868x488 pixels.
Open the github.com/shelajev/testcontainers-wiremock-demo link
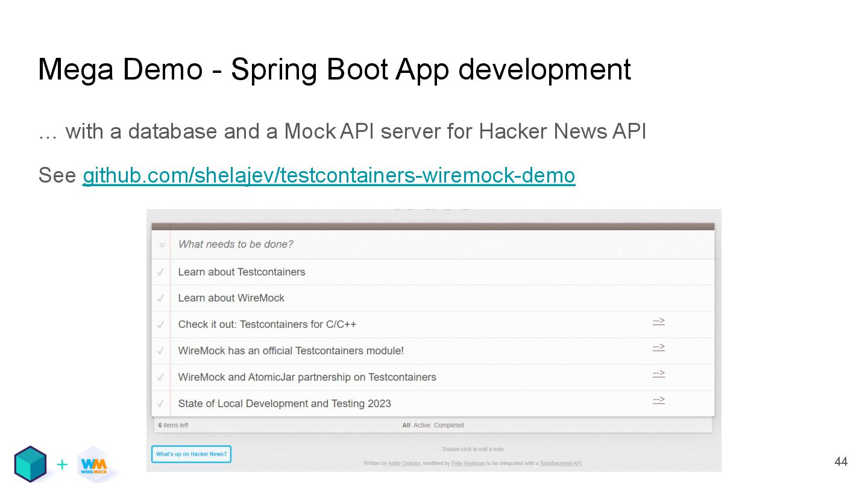329,175
